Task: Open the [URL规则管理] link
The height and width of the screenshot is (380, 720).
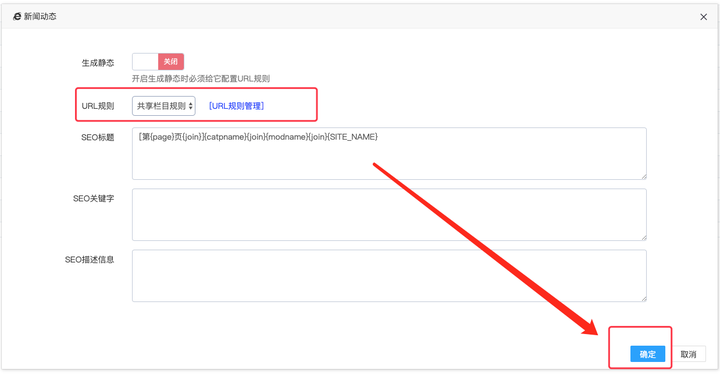Action: click(x=236, y=106)
